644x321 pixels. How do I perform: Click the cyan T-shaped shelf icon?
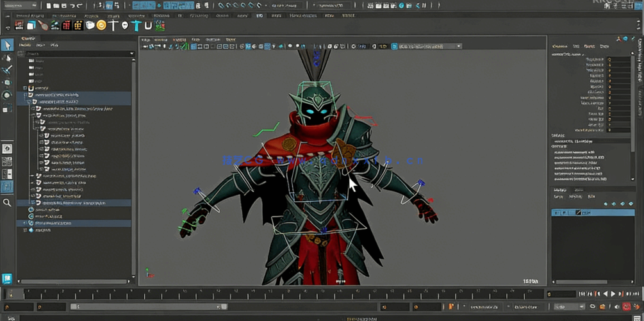coord(136,26)
